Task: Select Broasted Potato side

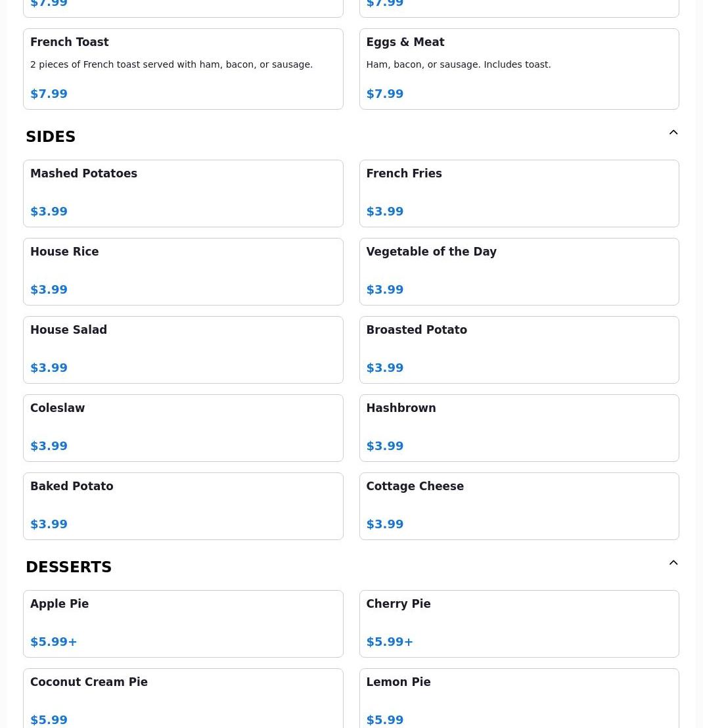Action: point(518,350)
